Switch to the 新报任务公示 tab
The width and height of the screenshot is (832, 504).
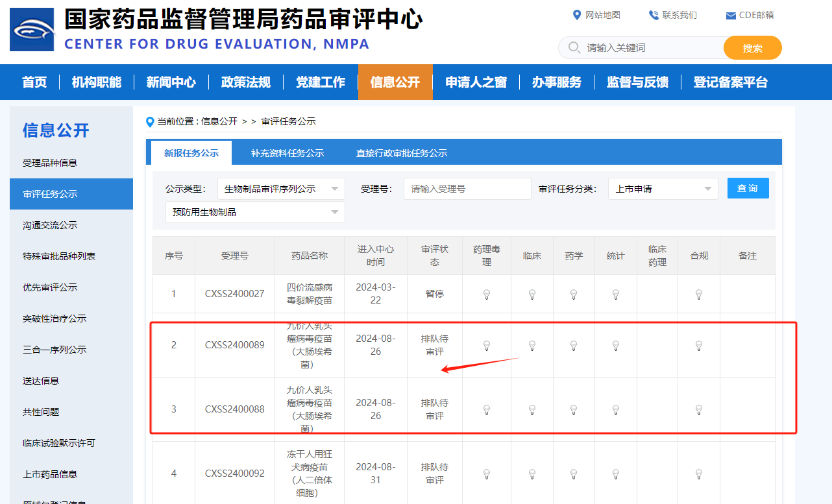coord(191,153)
